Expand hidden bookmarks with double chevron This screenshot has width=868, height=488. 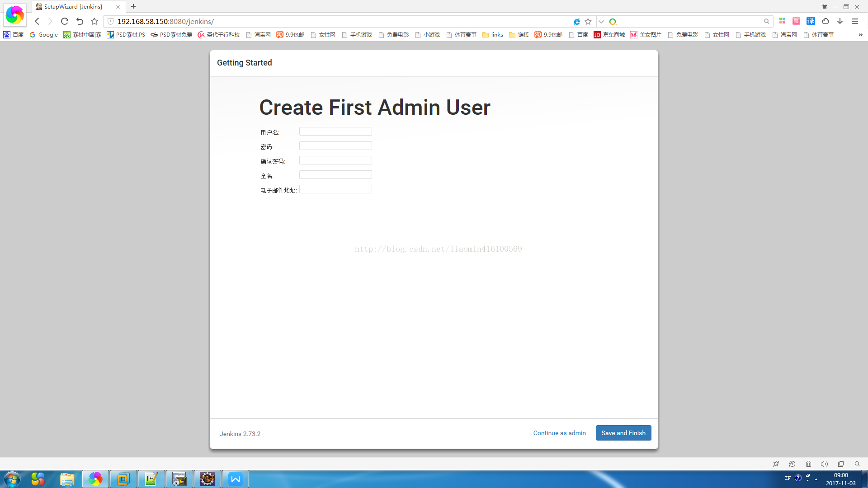860,35
